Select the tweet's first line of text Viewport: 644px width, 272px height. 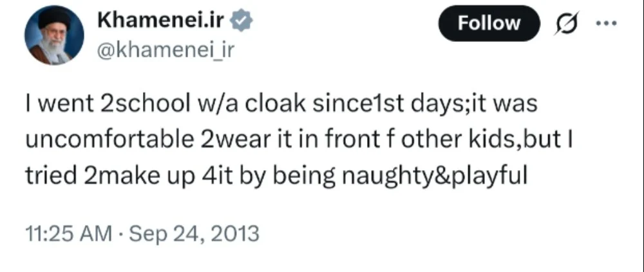(x=281, y=104)
